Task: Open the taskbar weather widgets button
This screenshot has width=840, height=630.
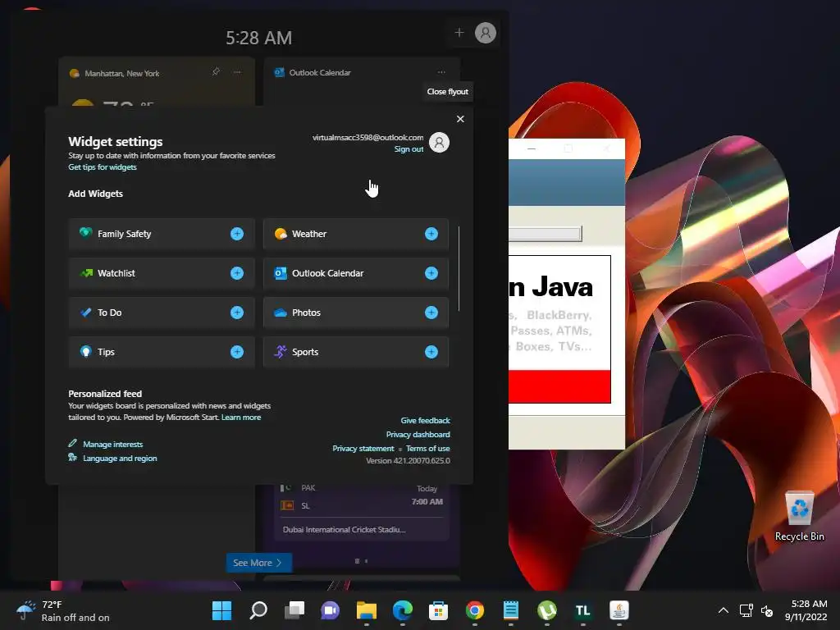Action: pos(63,610)
